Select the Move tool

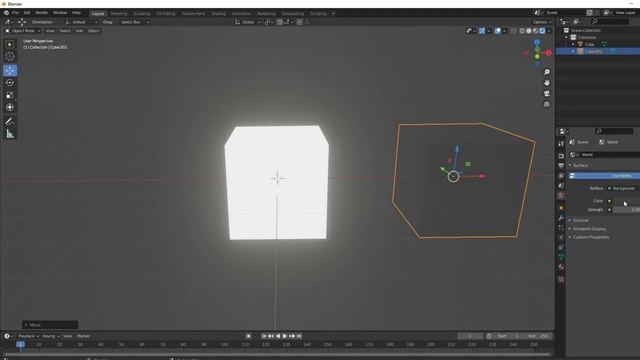(10, 70)
